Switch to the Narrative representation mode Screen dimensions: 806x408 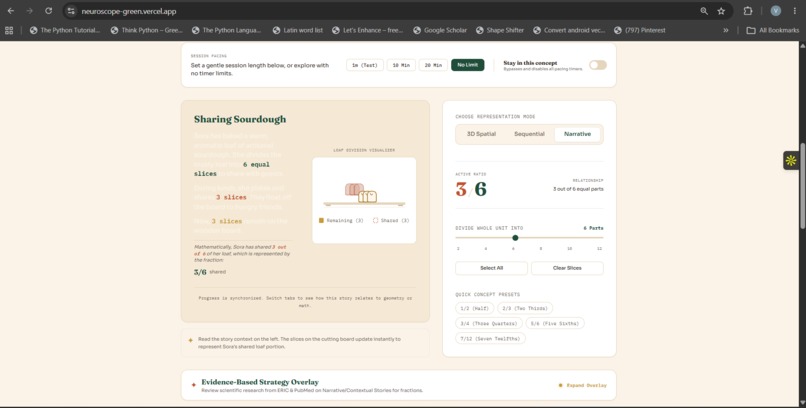click(577, 134)
